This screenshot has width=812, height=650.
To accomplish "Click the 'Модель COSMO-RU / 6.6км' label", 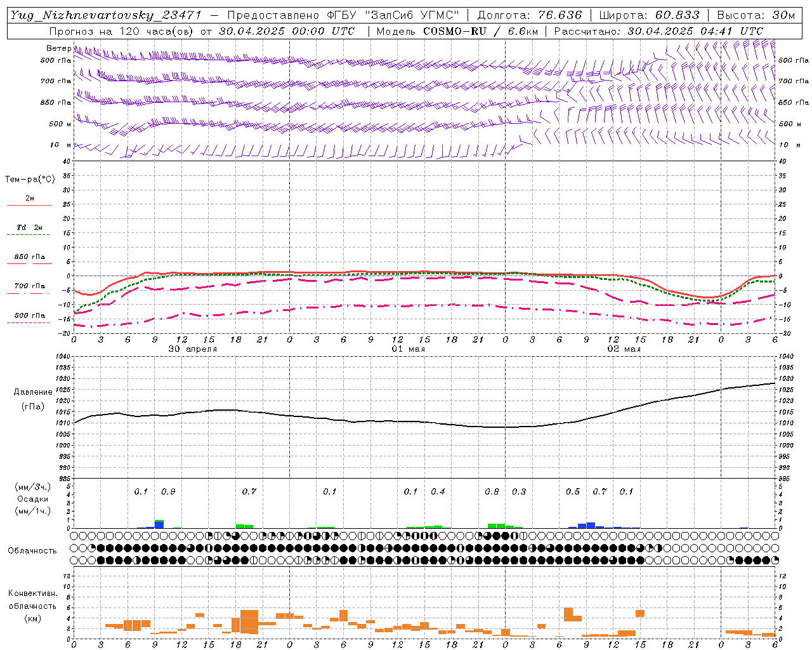I will (x=457, y=31).
